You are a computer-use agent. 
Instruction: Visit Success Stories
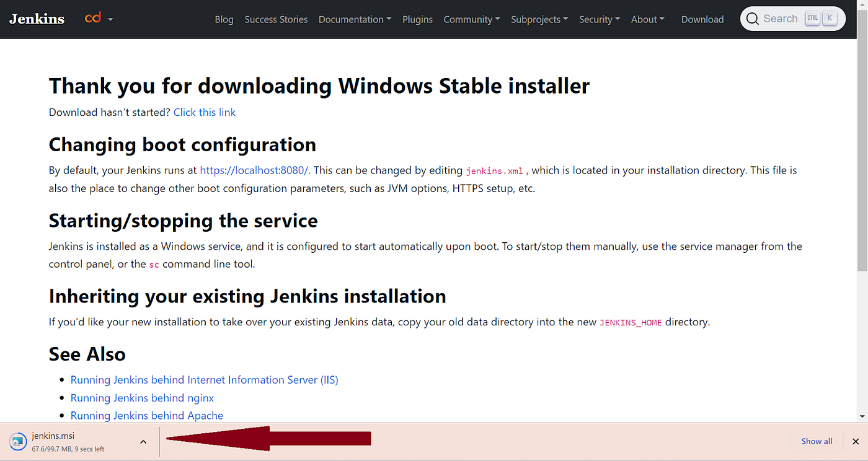click(x=276, y=19)
